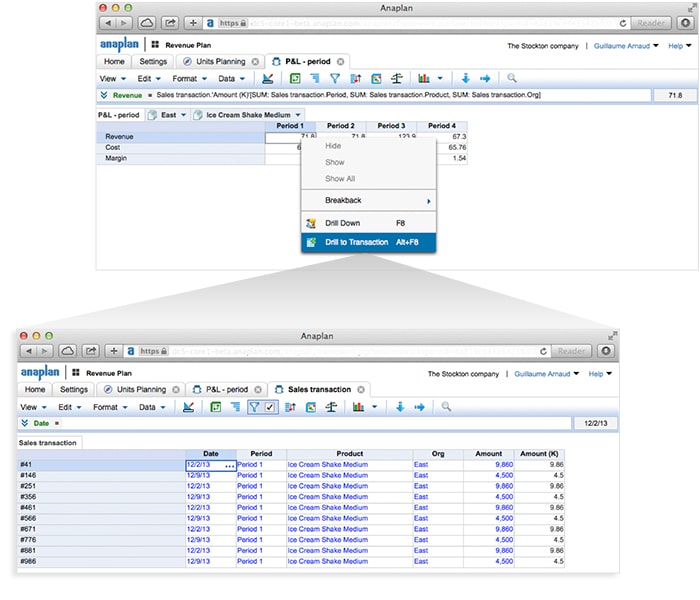
Task: Click the address bar in bottom browser window
Action: point(338,351)
